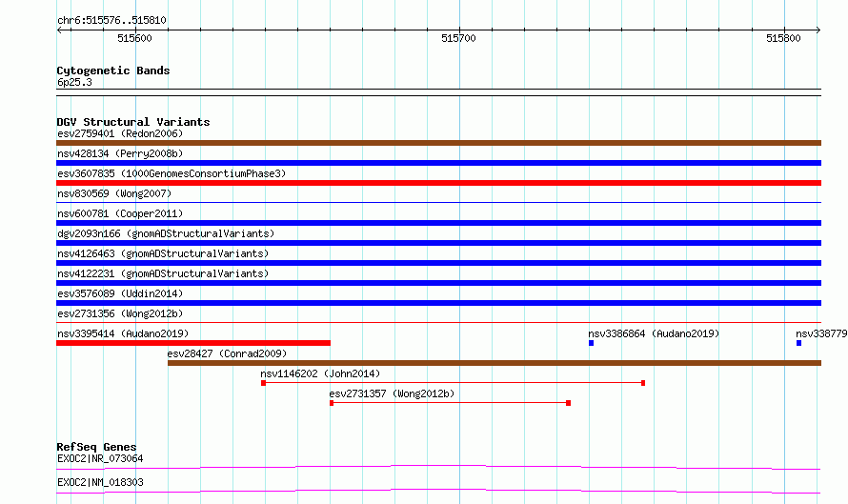Viewport: 848px width, 504px height.
Task: Open the EXOC2|NR_073064 gene label
Action: 100,458
